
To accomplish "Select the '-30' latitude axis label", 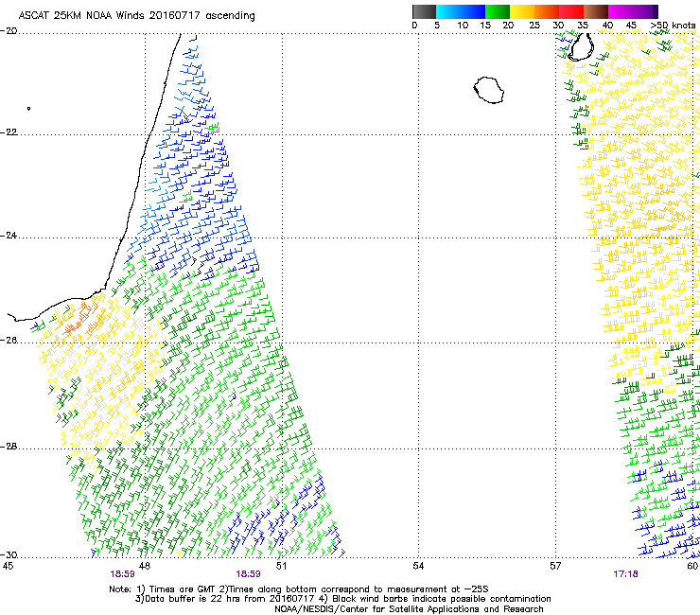I will tap(9, 555).
